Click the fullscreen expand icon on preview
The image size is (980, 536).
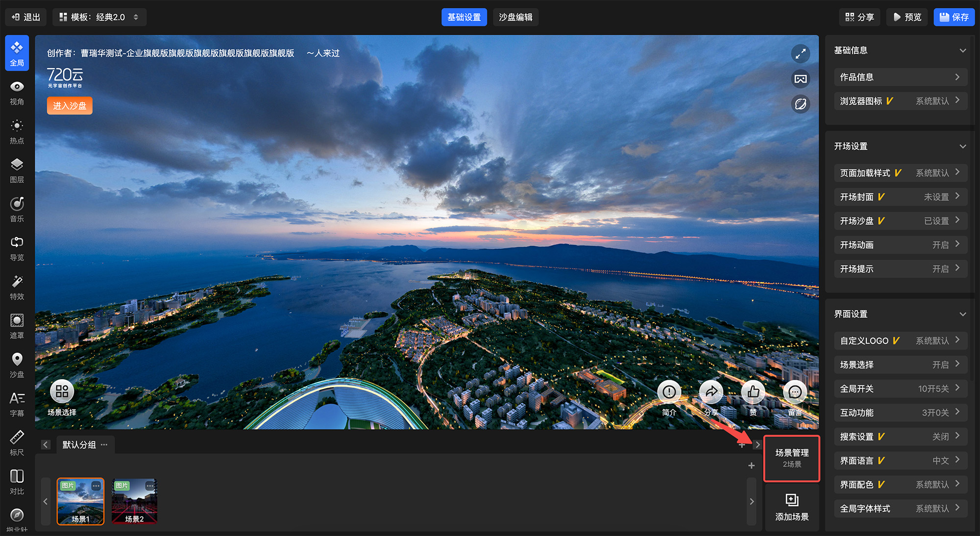(x=800, y=54)
